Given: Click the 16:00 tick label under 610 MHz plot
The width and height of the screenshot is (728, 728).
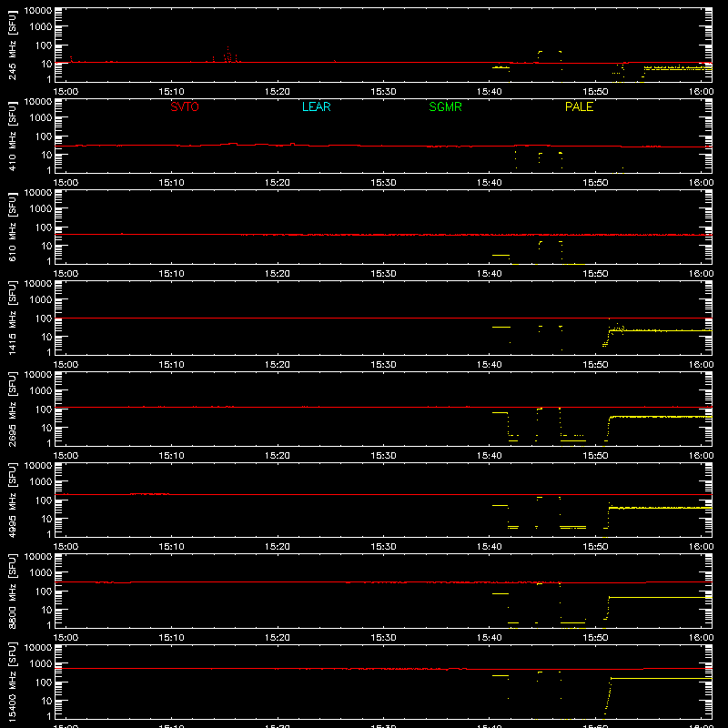Looking at the screenshot, I should [x=701, y=274].
